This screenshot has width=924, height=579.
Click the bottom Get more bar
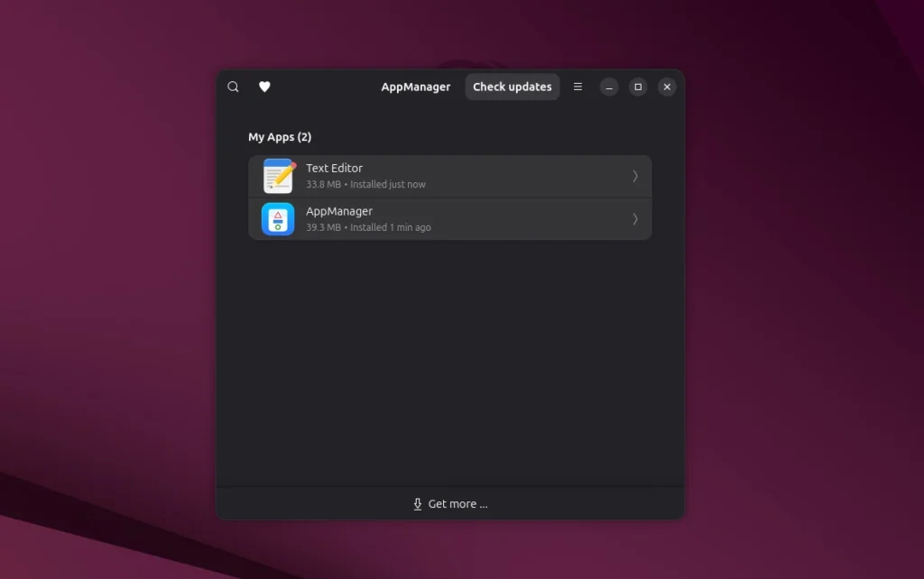click(450, 504)
